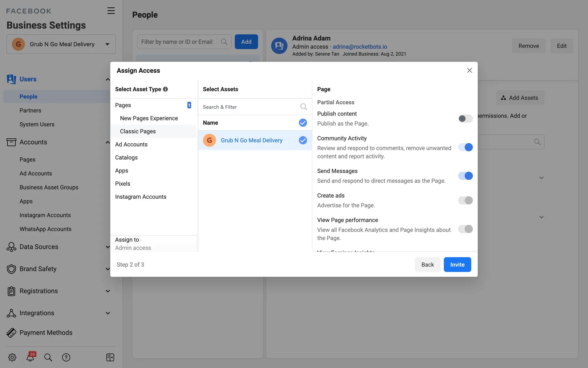
Task: Click the collapse sidebar panel icon
Action: (110, 357)
